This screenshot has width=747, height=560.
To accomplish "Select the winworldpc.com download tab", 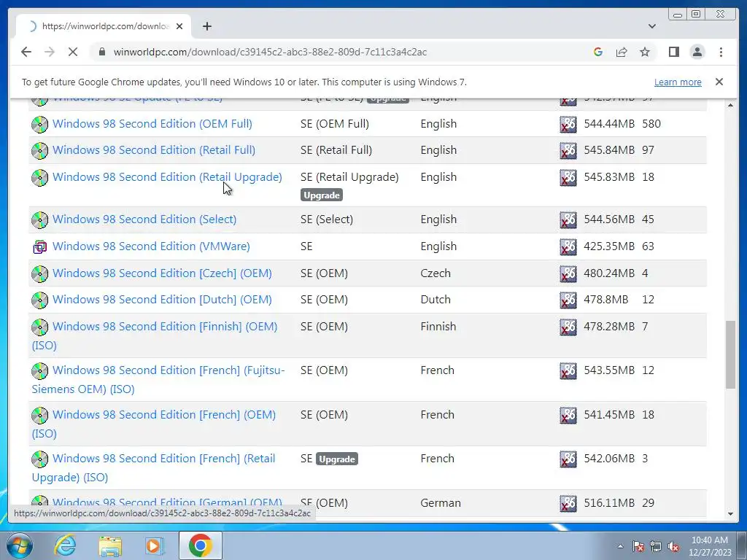I will tap(104, 26).
